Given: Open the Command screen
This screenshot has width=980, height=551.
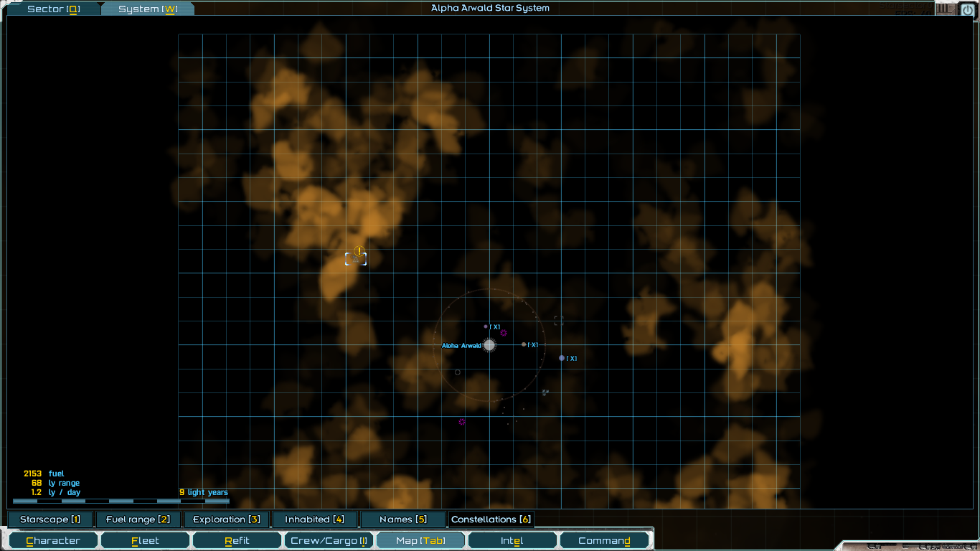Looking at the screenshot, I should pos(604,540).
